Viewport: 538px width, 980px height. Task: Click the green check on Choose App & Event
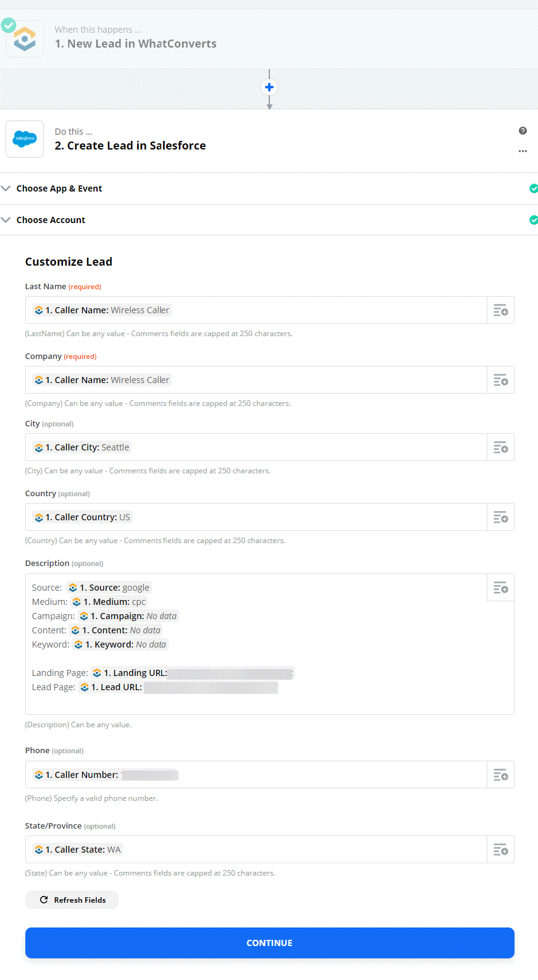pos(534,188)
